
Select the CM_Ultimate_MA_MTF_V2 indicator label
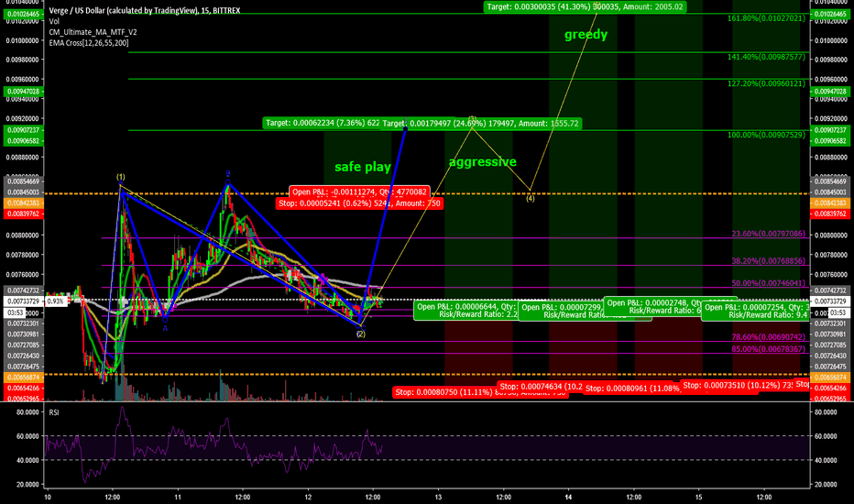point(93,32)
